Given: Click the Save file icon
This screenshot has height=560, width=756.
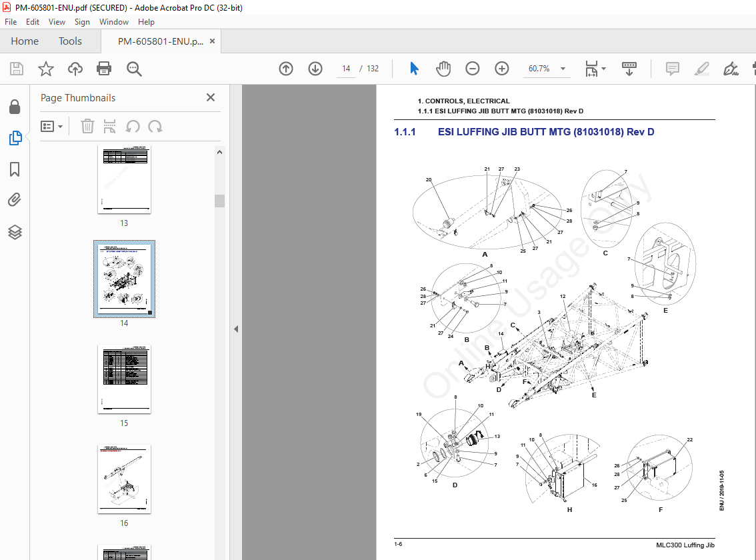Looking at the screenshot, I should [x=17, y=69].
